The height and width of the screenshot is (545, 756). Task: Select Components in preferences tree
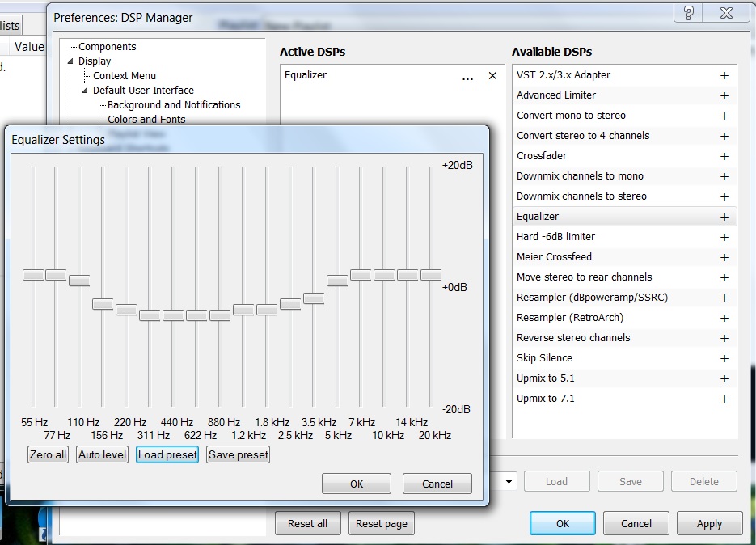pyautogui.click(x=107, y=47)
